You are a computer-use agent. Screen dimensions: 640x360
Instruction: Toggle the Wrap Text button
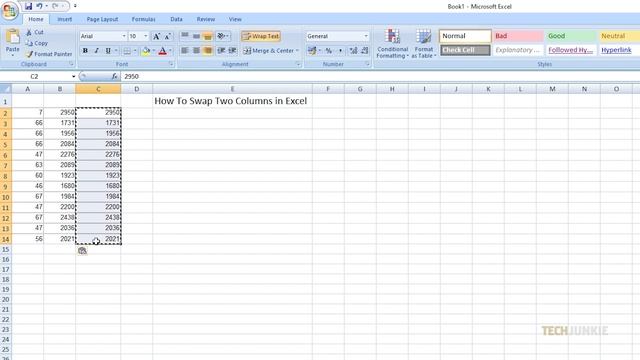(x=261, y=36)
